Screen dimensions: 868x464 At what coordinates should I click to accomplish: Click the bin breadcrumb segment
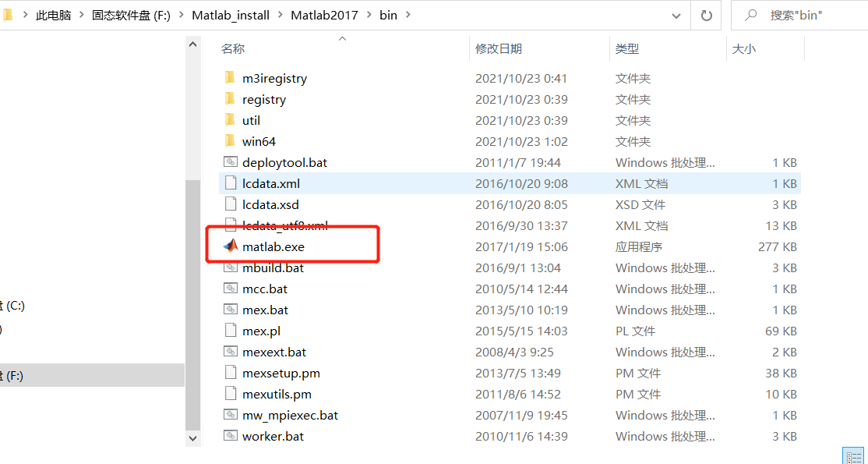pos(388,16)
